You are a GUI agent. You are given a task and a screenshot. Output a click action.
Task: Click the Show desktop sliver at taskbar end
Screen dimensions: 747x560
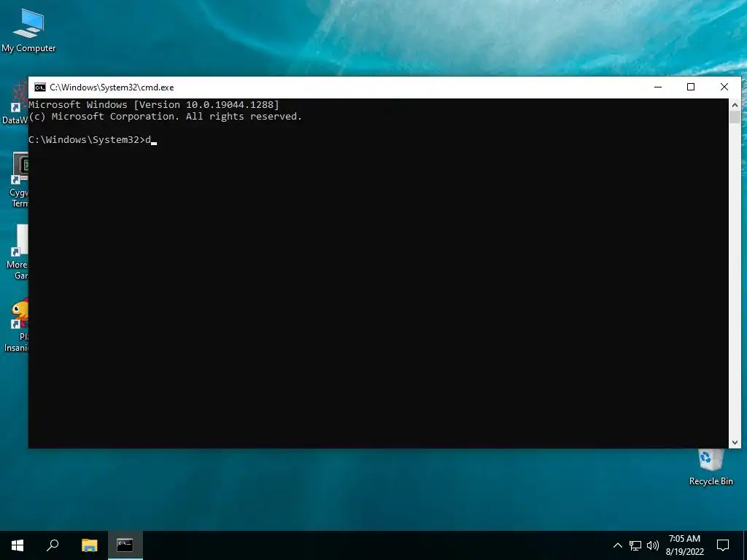(745, 545)
